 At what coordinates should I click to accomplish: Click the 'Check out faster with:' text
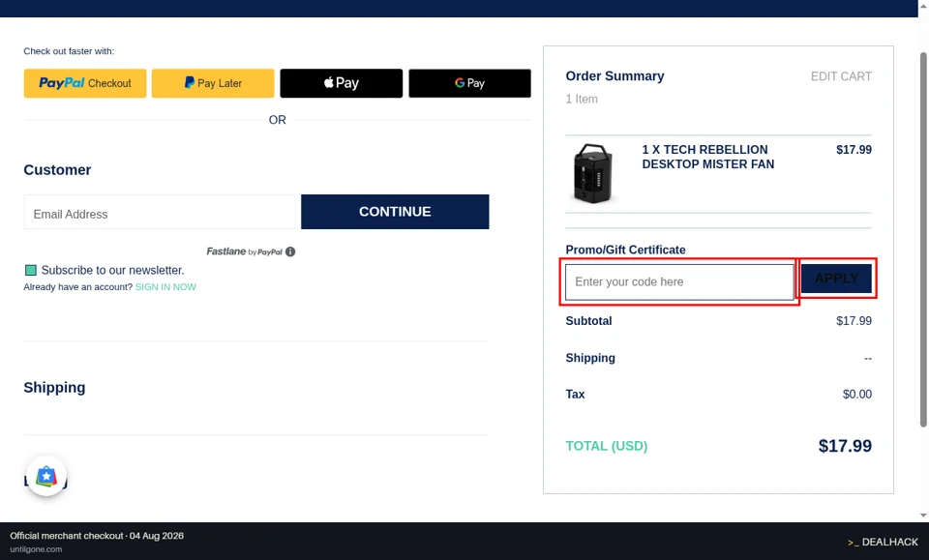click(x=69, y=51)
